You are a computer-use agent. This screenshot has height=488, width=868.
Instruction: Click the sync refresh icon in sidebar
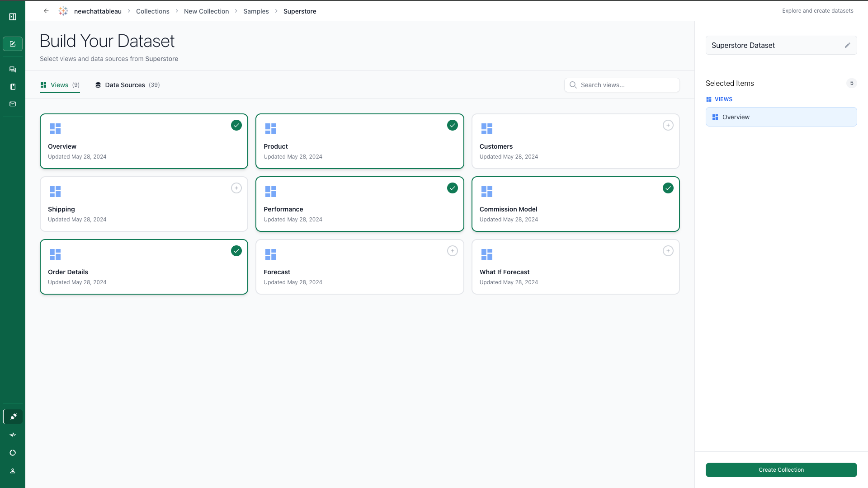[x=12, y=452]
